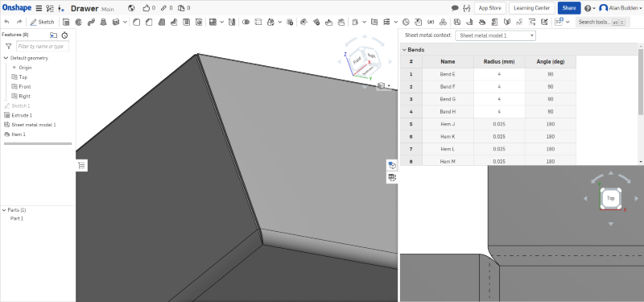Click the Radius cell for Hem K
Image resolution: width=644 pixels, height=302 pixels.
(499, 136)
